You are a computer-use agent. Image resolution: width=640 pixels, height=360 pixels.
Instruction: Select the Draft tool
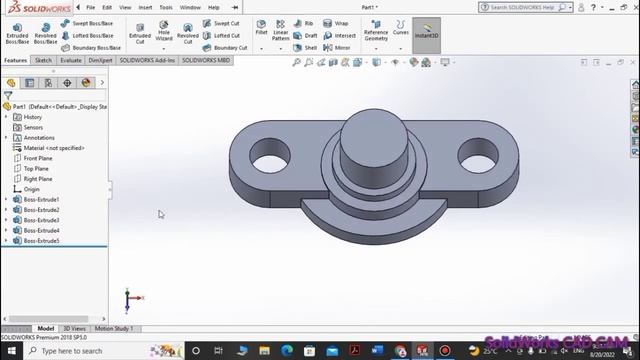coord(305,36)
